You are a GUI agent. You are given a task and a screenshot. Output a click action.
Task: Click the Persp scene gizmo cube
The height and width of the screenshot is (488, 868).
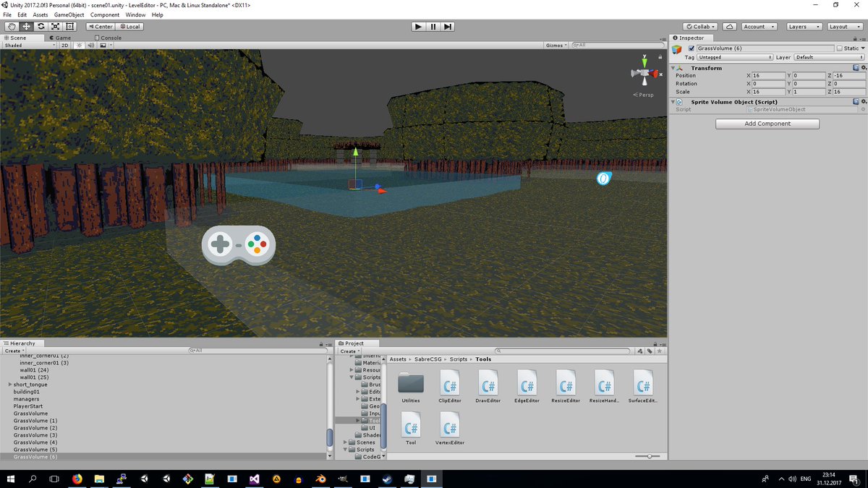tap(644, 74)
